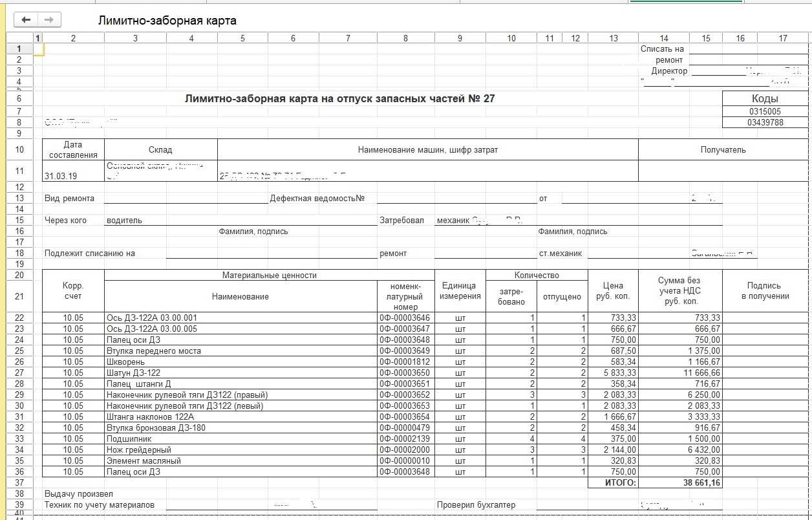Click the forward arrow navigation button
This screenshot has width=812, height=520.
tap(49, 20)
